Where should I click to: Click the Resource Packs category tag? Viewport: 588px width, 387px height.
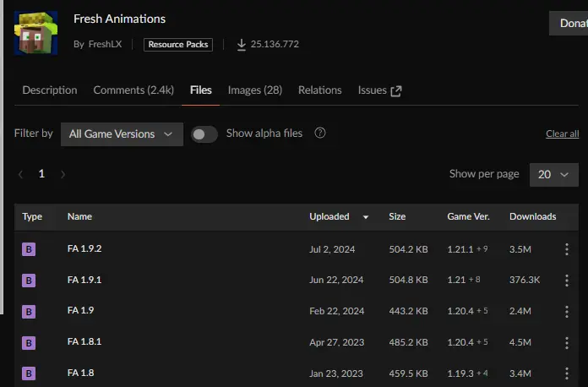pos(178,45)
